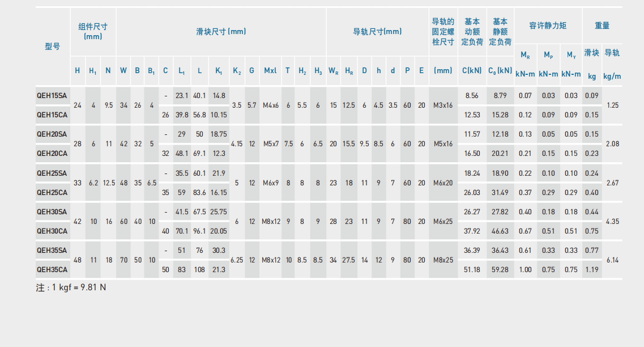Image resolution: width=644 pixels, height=347 pixels.
Task: Click the 59.28 static load value
Action: click(500, 269)
